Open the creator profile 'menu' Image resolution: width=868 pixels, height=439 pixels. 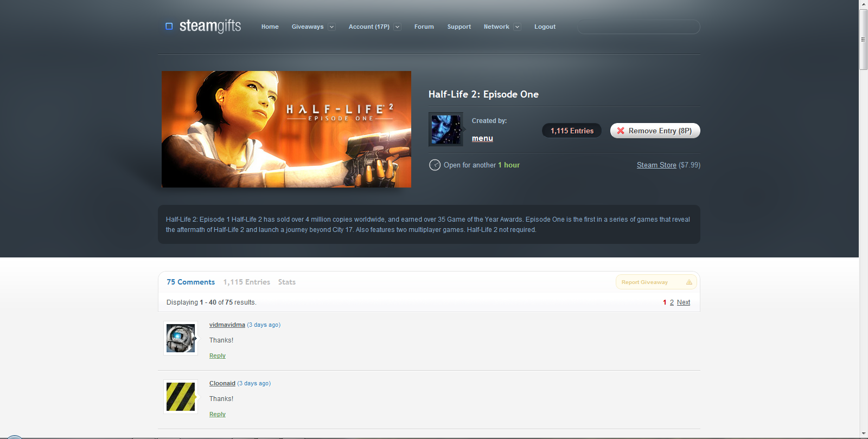(x=482, y=138)
